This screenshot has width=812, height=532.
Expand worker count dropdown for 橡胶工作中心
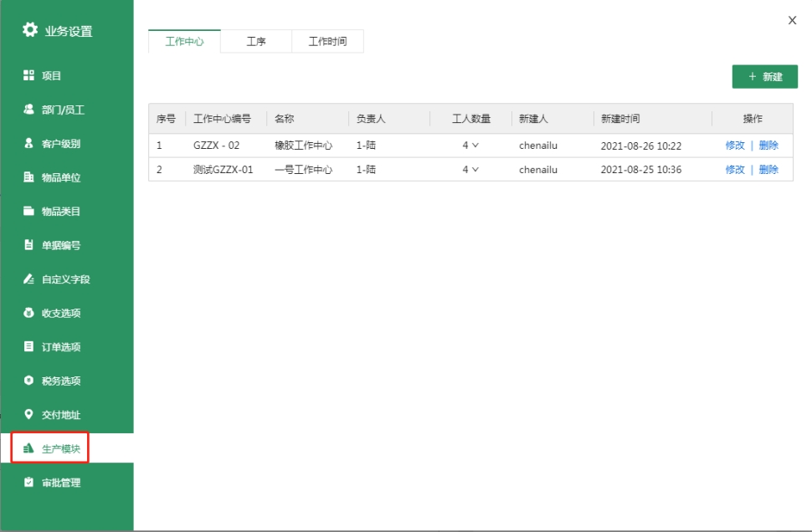point(475,146)
